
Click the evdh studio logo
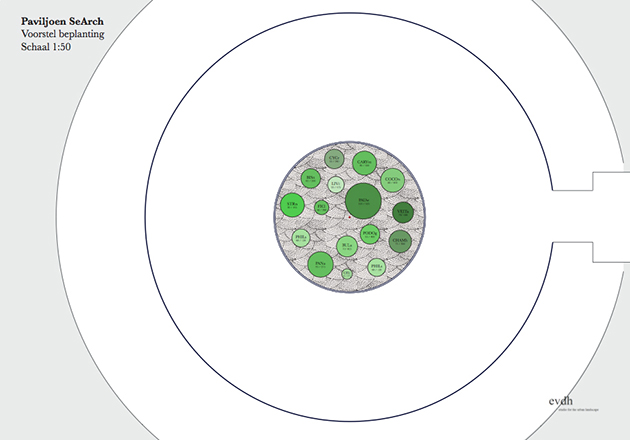[563, 403]
